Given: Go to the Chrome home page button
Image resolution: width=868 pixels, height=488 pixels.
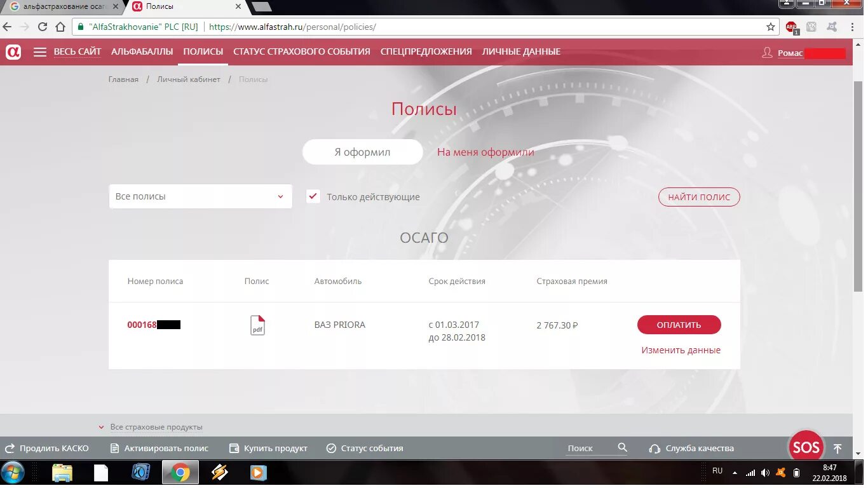Looking at the screenshot, I should tap(60, 27).
